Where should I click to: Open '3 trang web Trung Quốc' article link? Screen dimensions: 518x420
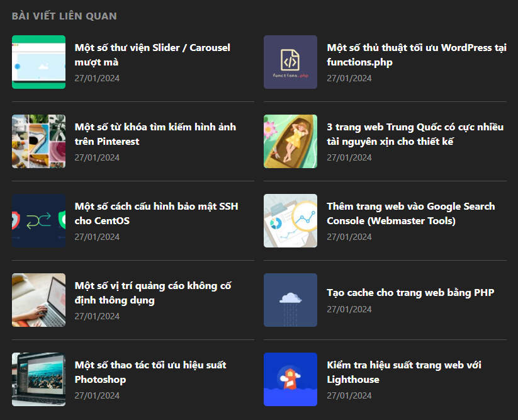point(415,134)
